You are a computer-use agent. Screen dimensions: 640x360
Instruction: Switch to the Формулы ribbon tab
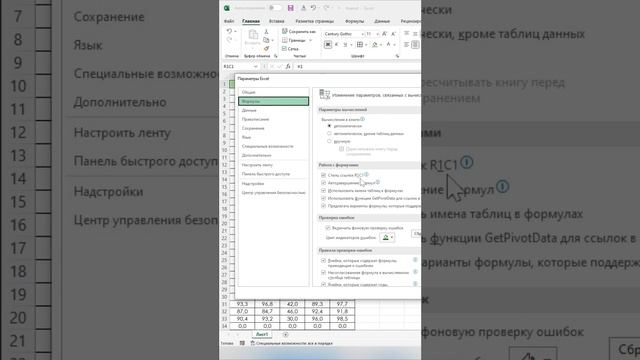tap(354, 21)
